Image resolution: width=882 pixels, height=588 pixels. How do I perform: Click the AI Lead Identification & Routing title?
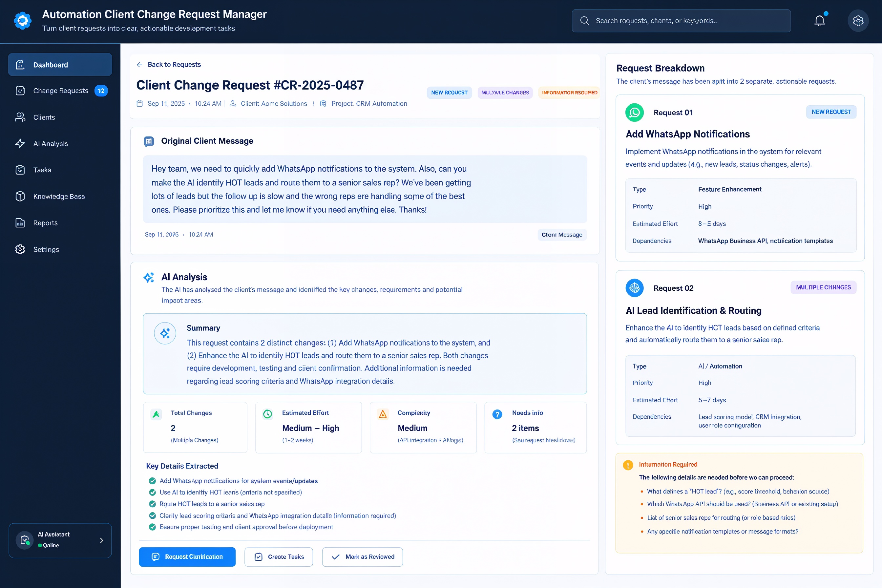[x=693, y=310]
